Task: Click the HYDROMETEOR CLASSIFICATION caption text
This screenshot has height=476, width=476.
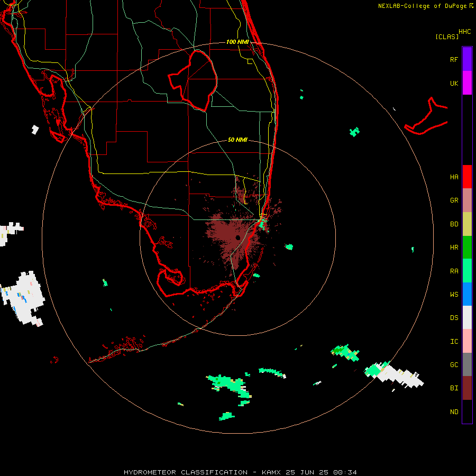Action: pos(186,472)
